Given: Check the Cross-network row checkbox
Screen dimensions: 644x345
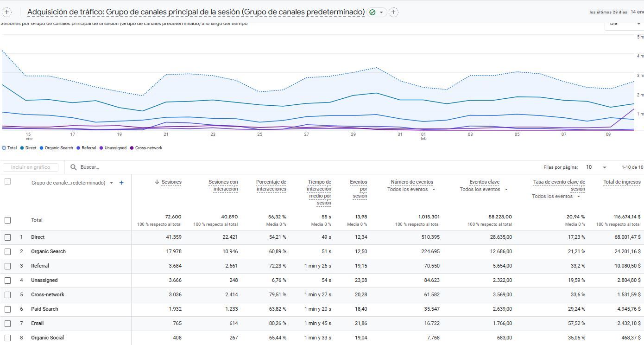Looking at the screenshot, I should [7, 294].
